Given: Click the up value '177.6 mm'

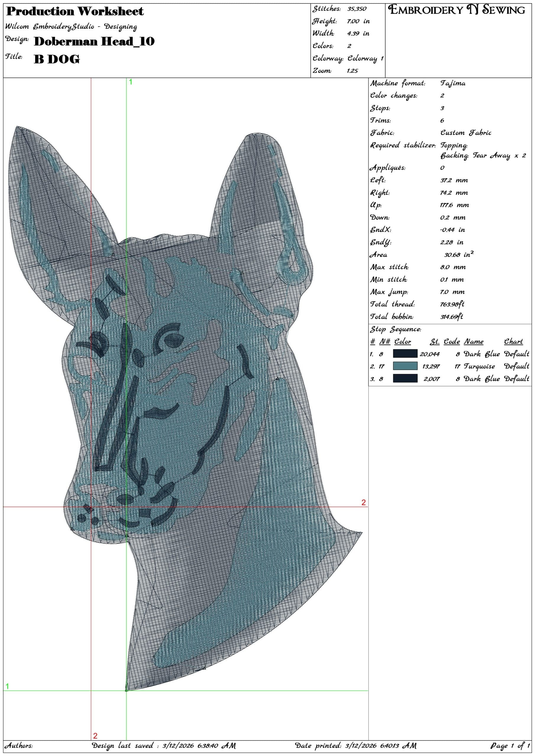Looking at the screenshot, I should tap(455, 205).
